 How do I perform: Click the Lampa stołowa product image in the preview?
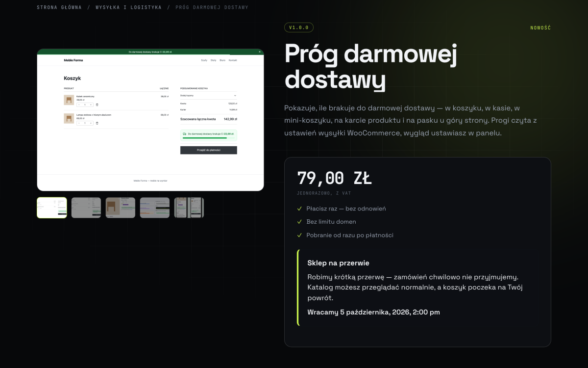[x=69, y=118]
